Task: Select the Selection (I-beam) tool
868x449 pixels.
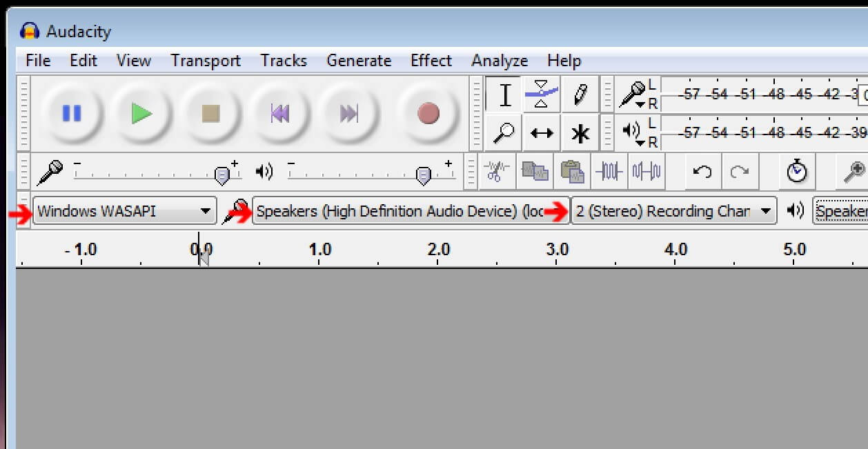Action: click(x=504, y=94)
